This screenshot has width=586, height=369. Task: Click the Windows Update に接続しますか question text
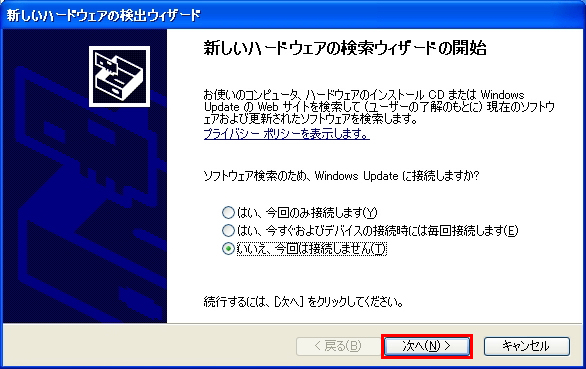[x=341, y=176]
